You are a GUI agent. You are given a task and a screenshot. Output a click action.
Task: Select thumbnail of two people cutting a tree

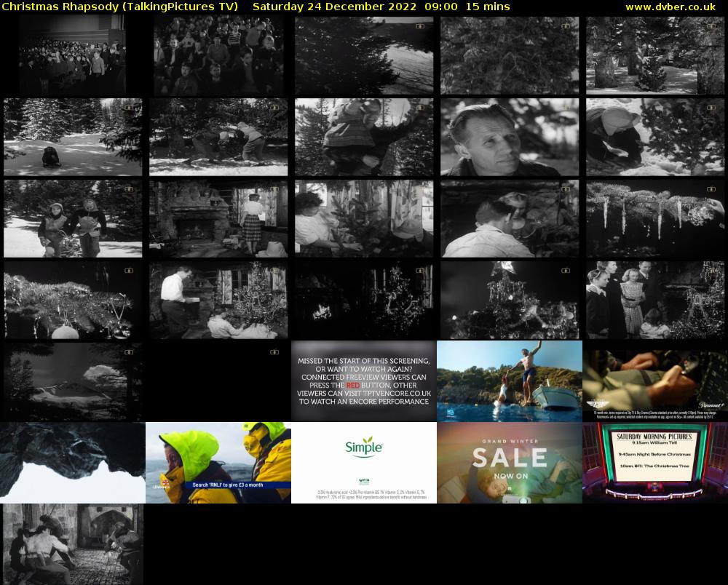(218, 137)
